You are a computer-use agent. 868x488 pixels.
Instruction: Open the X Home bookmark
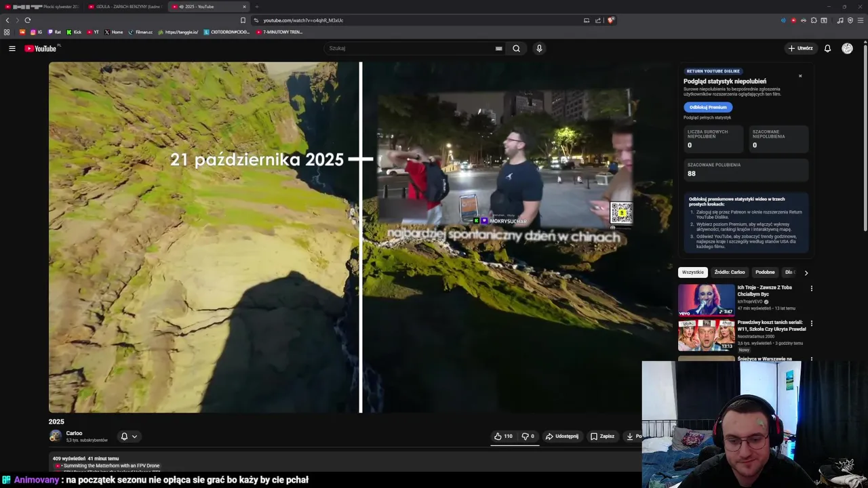coord(113,32)
